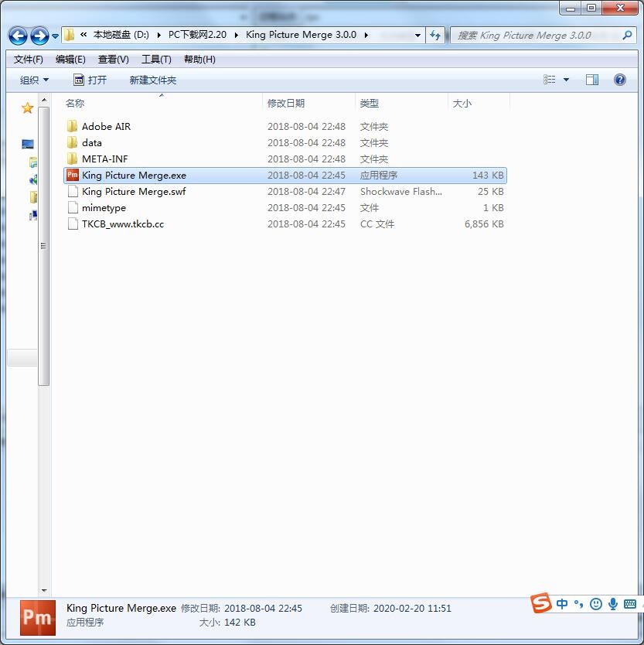The height and width of the screenshot is (645, 644).
Task: Open the address bar history dropdown arrow
Action: pos(417,36)
